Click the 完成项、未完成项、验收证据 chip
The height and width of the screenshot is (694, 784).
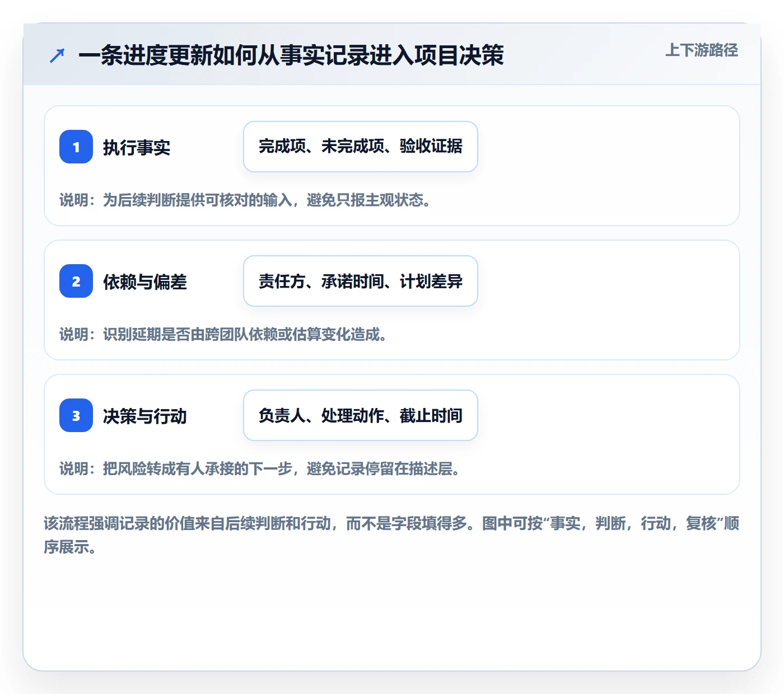coord(361,147)
